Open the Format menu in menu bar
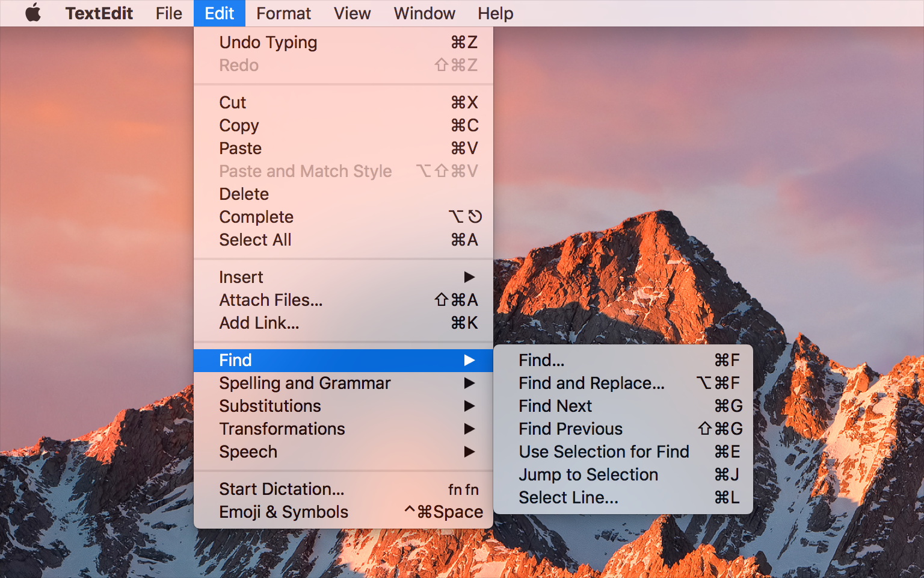The image size is (924, 578). [x=283, y=13]
